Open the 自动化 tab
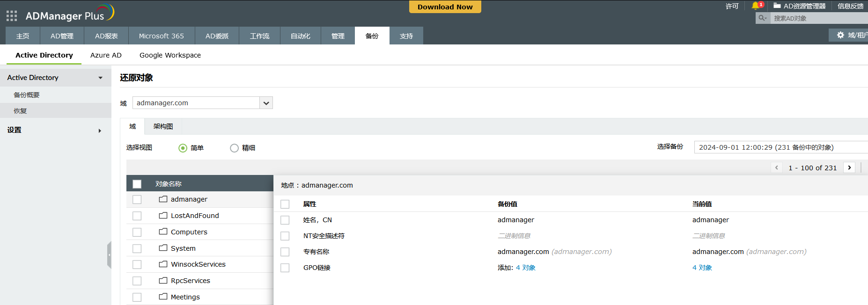This screenshot has height=305, width=868. tap(301, 36)
